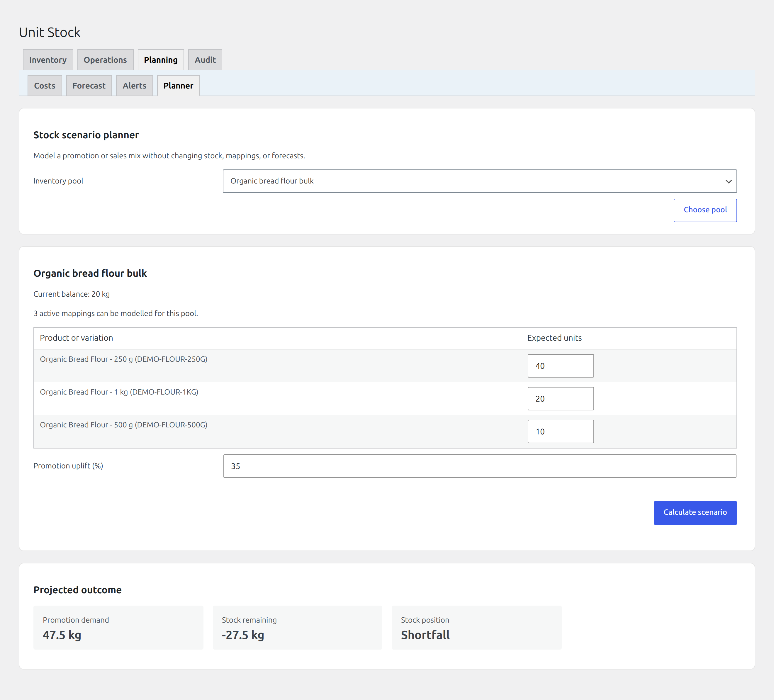Select the Planning tab
774x700 pixels.
[161, 60]
